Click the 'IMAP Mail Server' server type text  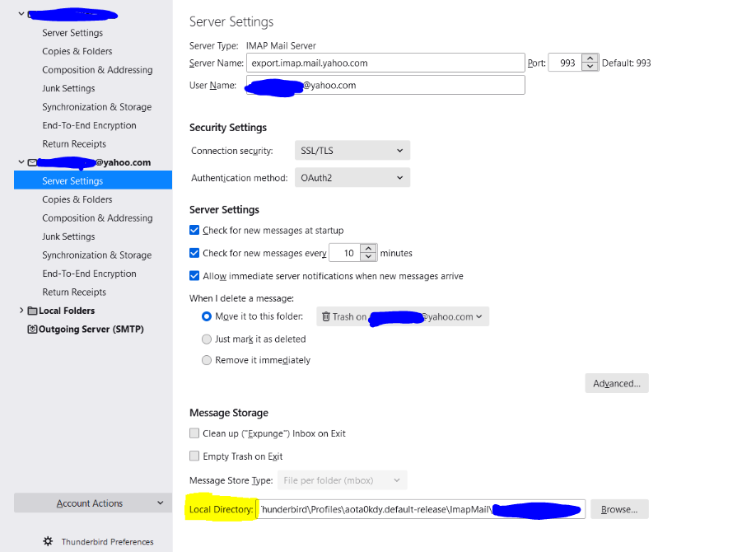[281, 46]
